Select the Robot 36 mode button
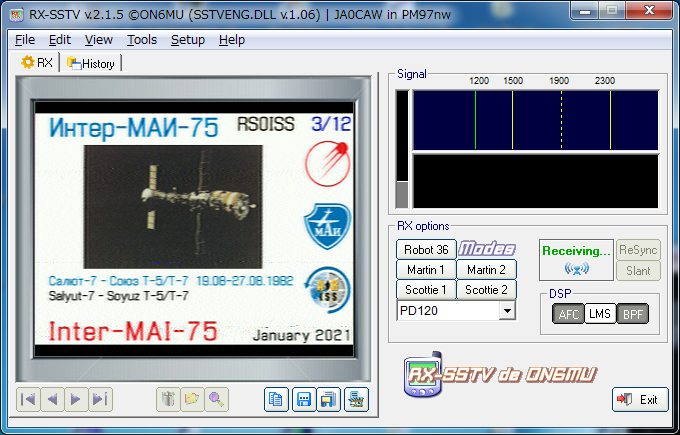 [426, 249]
